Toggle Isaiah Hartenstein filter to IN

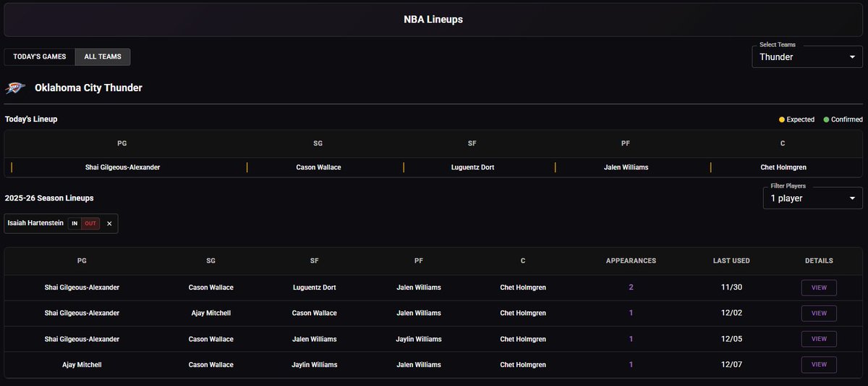(75, 224)
